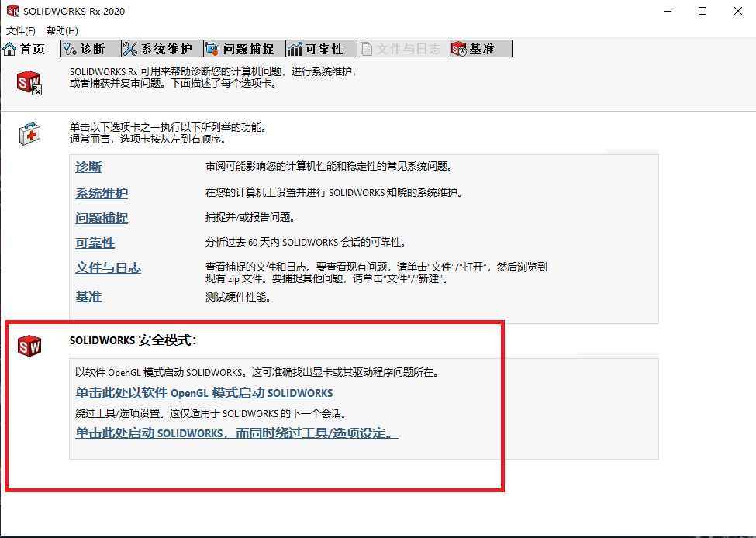The height and width of the screenshot is (538, 756).
Task: Click the text 捕捉并/或报告问题。
Action: [250, 217]
